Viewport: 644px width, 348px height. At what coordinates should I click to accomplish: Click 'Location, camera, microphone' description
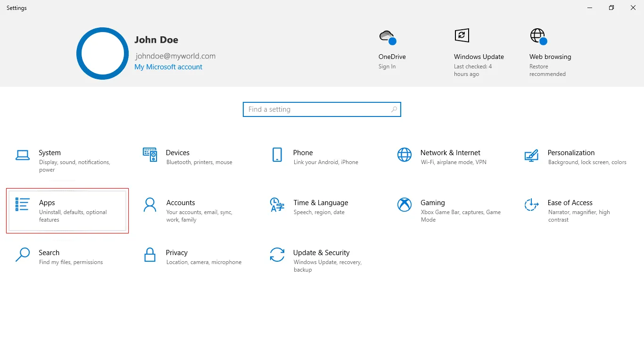pyautogui.click(x=204, y=262)
